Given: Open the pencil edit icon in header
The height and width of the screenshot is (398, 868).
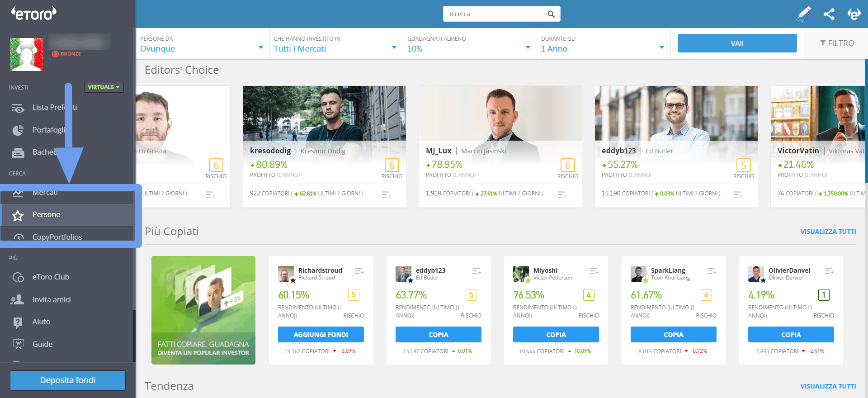Looking at the screenshot, I should tap(804, 14).
